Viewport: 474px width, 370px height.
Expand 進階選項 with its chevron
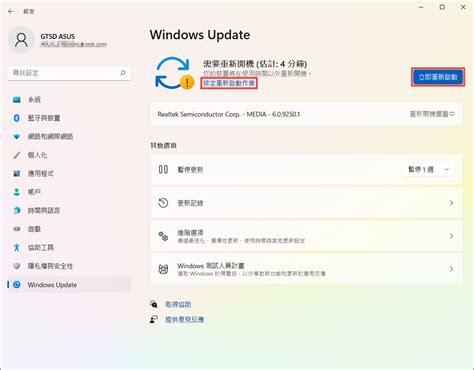[x=451, y=236]
